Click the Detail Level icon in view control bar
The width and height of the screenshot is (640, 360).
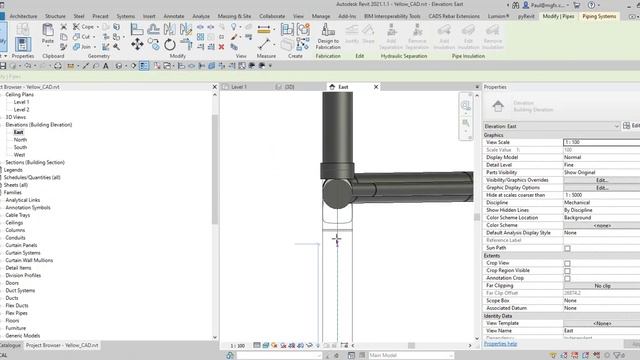[257, 345]
